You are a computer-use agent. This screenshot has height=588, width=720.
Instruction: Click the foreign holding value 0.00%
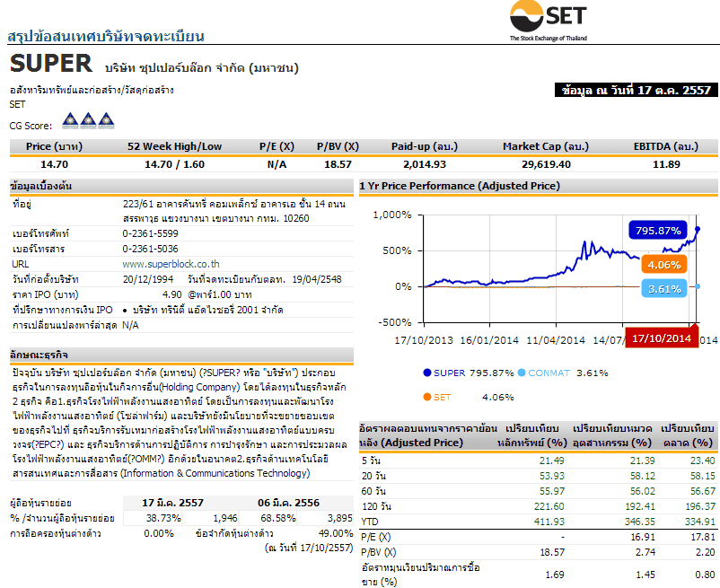point(159,533)
